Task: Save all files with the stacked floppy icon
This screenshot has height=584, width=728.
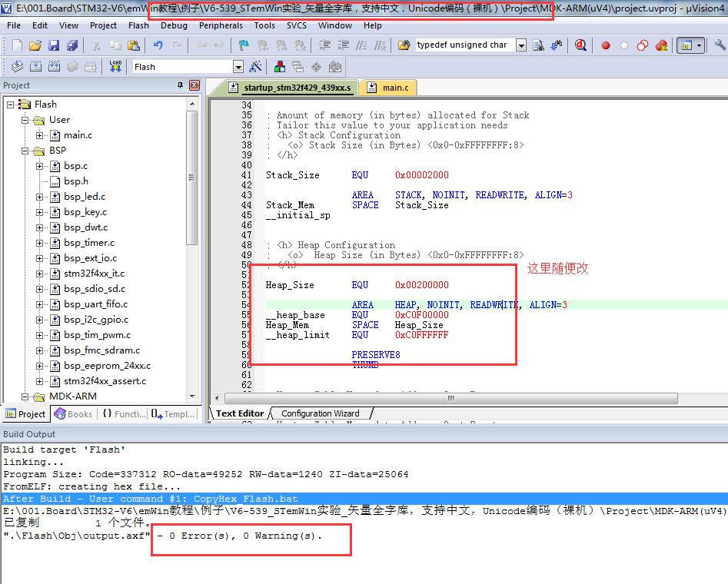Action: pos(72,45)
